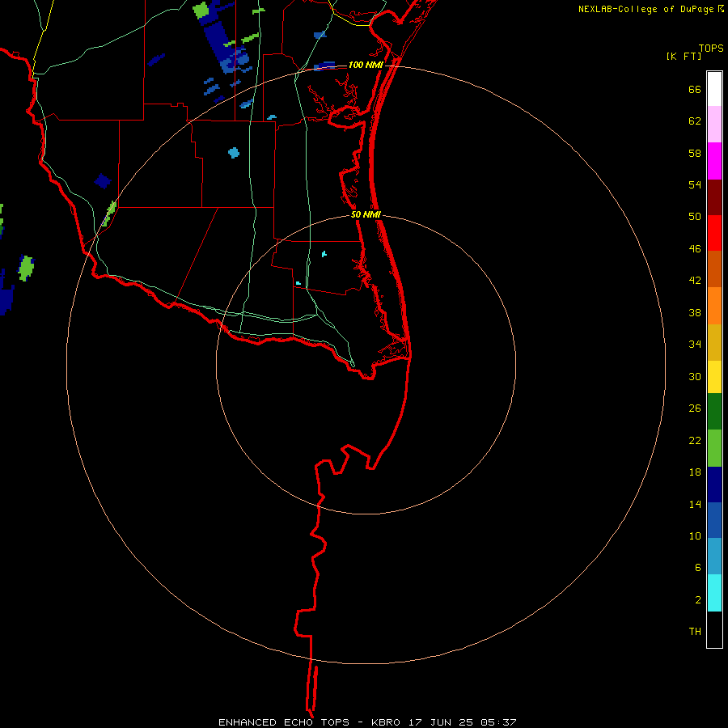Click the green echo cell at far left
The height and width of the screenshot is (728, 728).
pyautogui.click(x=26, y=268)
